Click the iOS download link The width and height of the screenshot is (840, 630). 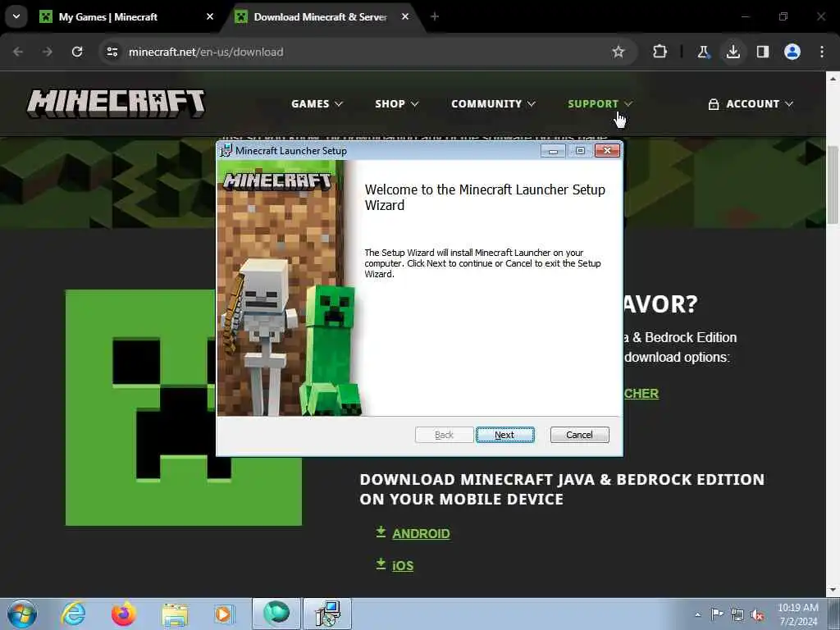tap(402, 565)
